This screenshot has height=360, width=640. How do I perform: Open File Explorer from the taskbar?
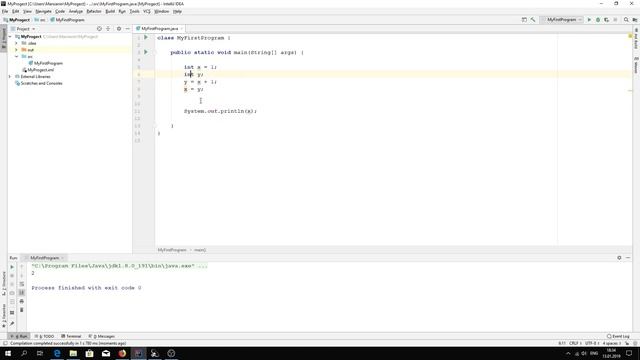(x=73, y=353)
